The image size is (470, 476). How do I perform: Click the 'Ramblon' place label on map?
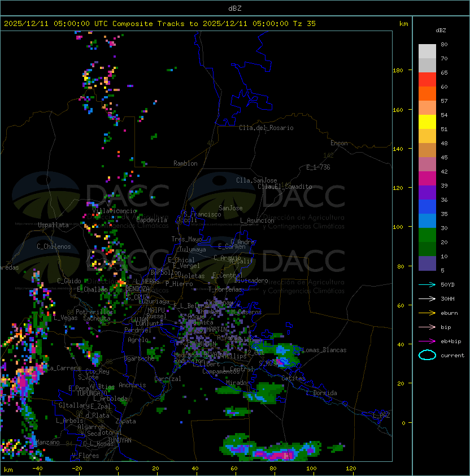click(x=185, y=163)
